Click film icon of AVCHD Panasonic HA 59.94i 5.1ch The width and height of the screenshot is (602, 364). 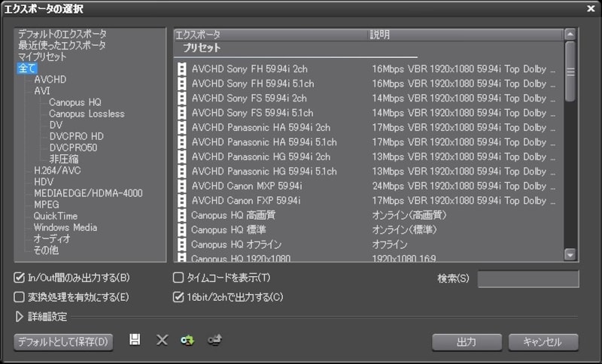click(x=182, y=142)
